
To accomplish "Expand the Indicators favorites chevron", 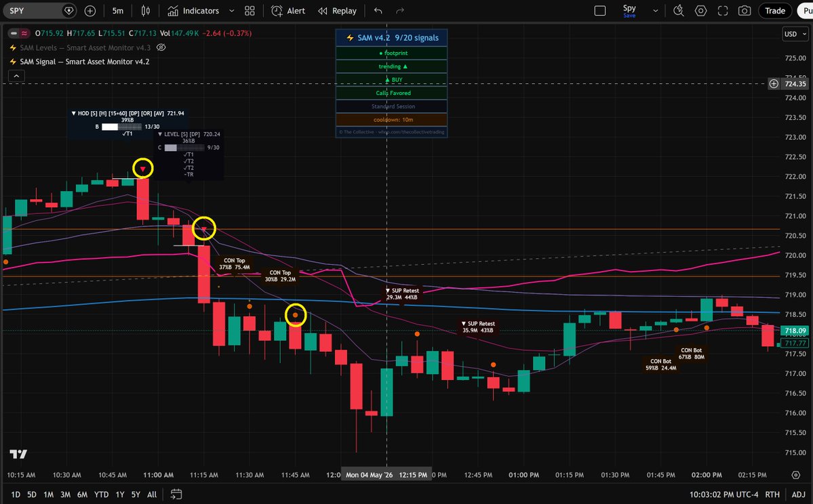I will pos(232,10).
